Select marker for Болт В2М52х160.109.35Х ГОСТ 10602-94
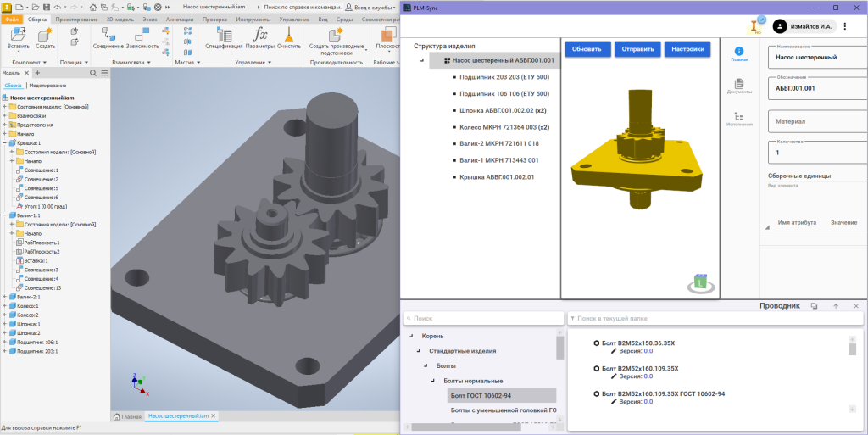868x435 pixels. (596, 393)
